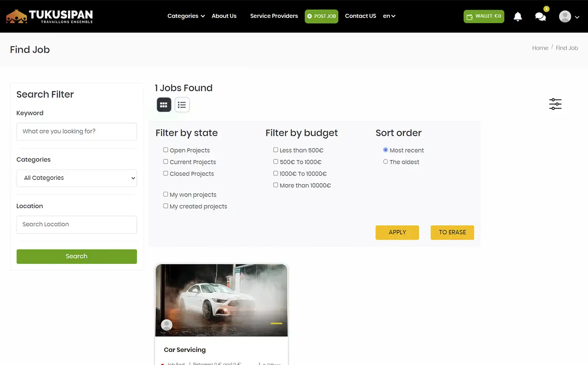Expand the language selector showing en
The width and height of the screenshot is (588, 365).
pos(389,16)
